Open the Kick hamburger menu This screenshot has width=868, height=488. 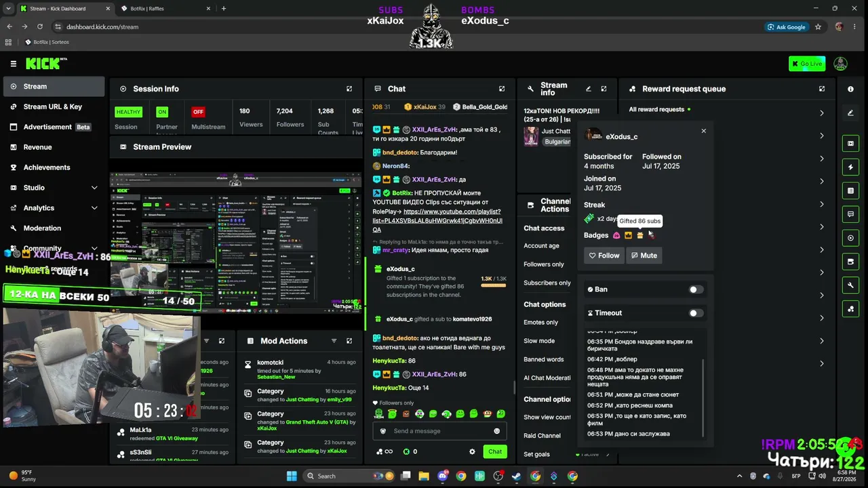[13, 64]
